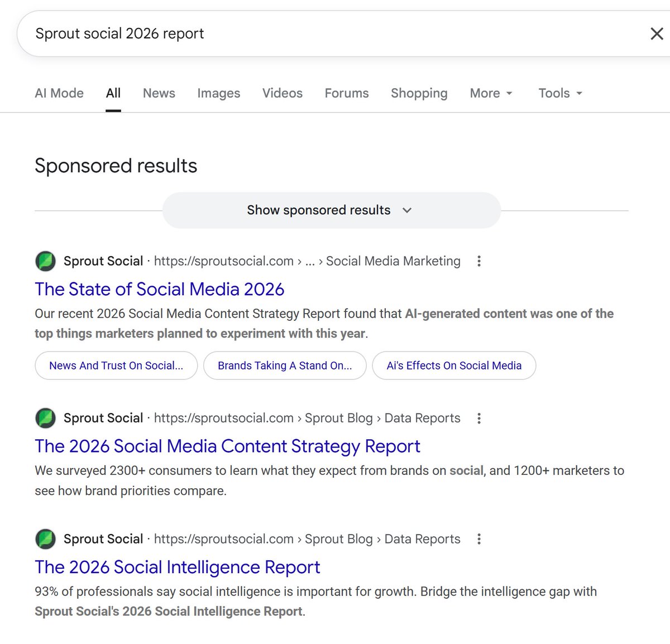Click into the search query field
This screenshot has height=644, width=670.
click(x=329, y=33)
